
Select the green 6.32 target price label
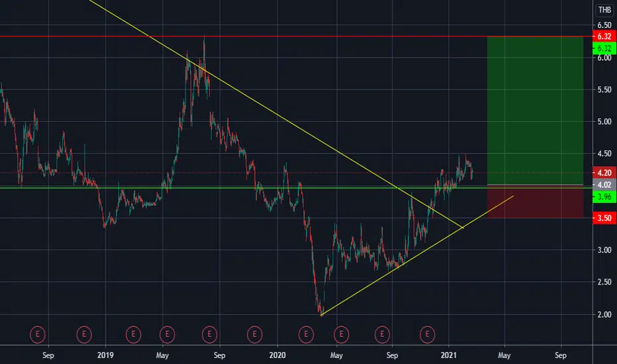point(604,48)
